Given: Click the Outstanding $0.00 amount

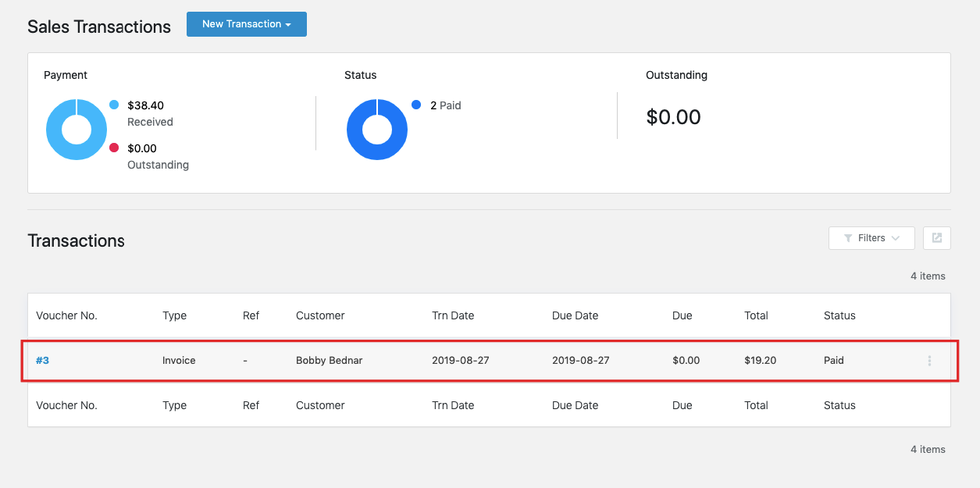Looking at the screenshot, I should [673, 117].
